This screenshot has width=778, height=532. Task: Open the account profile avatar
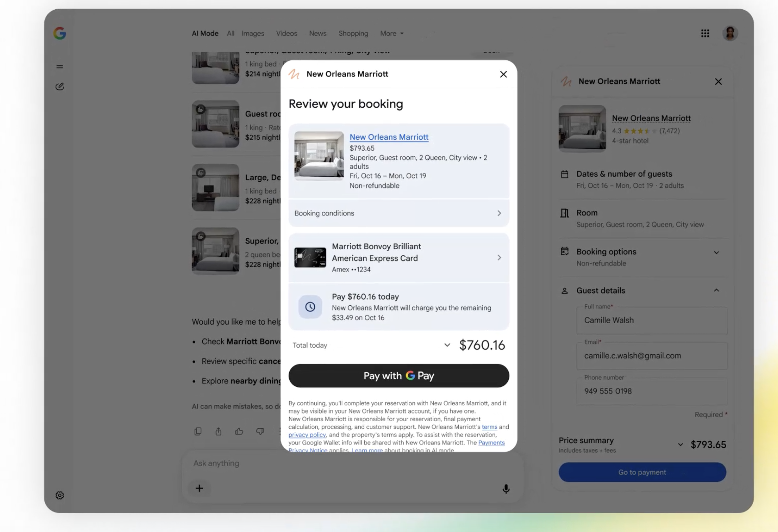pyautogui.click(x=730, y=33)
